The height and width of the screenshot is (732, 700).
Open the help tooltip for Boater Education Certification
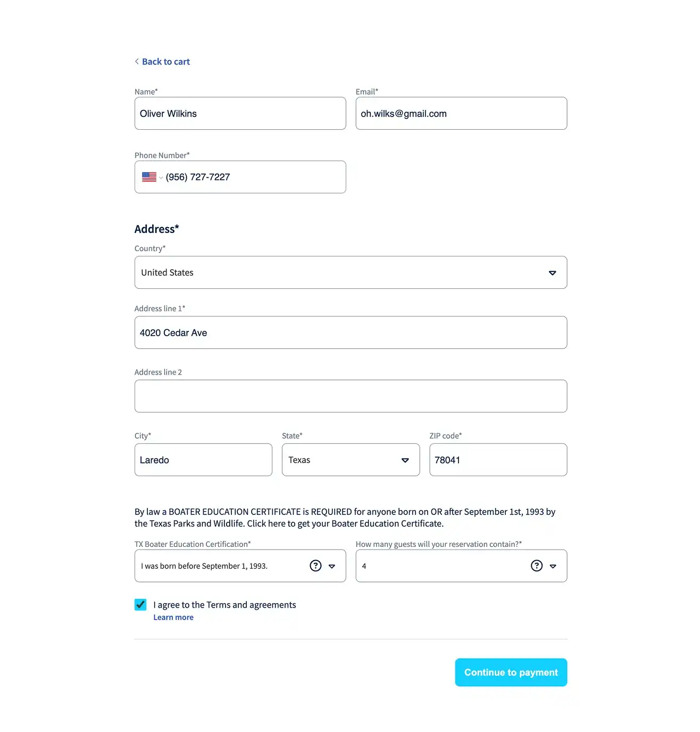315,565
